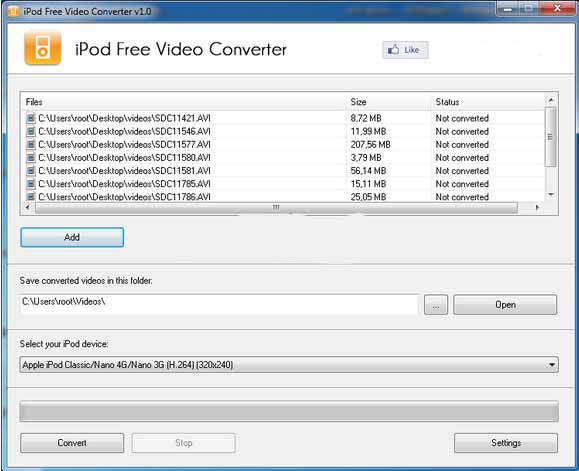This screenshot has width=579, height=471.
Task: Click the Add button
Action: [x=72, y=237]
